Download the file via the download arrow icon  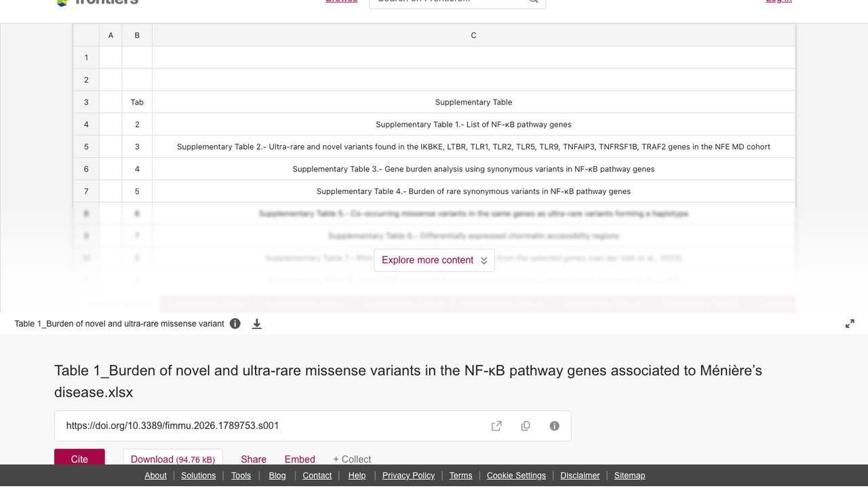click(257, 324)
